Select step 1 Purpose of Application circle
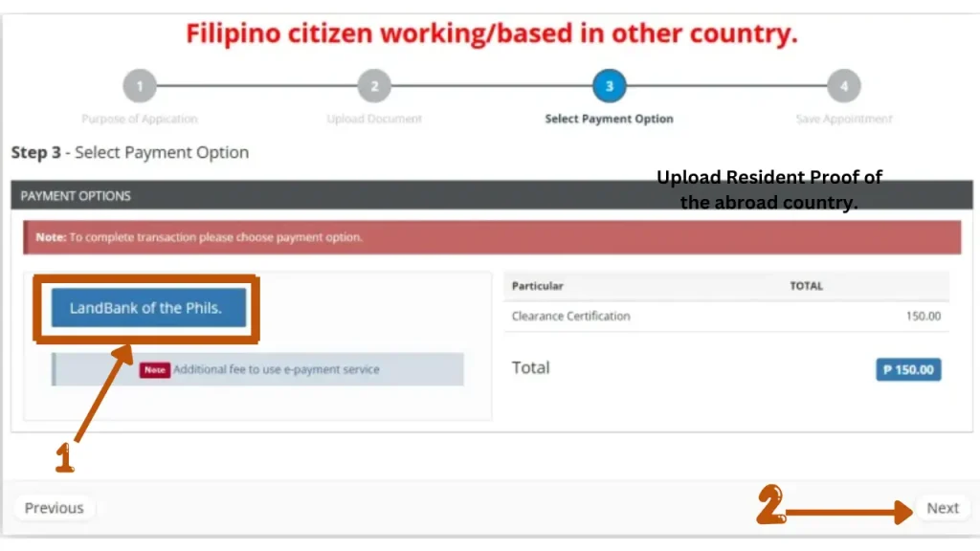This screenshot has height=551, width=980. pos(140,85)
